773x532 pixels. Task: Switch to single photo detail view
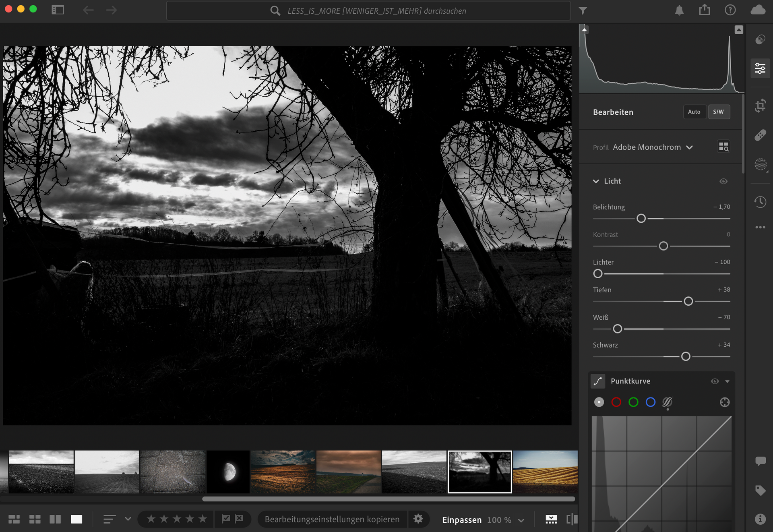[x=76, y=519]
